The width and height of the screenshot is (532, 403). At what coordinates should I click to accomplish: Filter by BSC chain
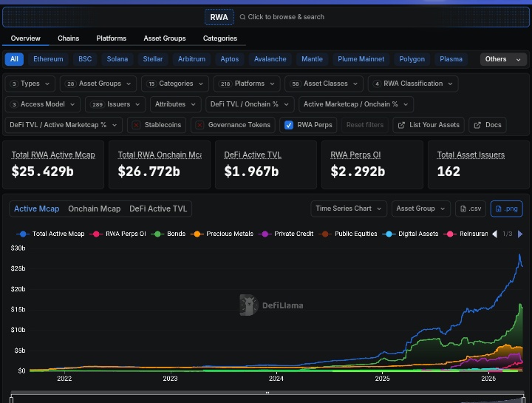(85, 59)
